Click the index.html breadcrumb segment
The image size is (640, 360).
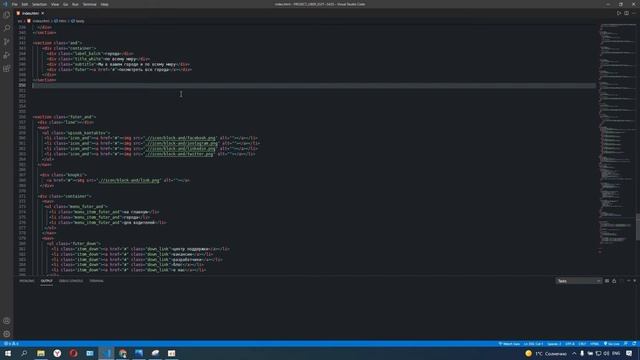(38, 21)
